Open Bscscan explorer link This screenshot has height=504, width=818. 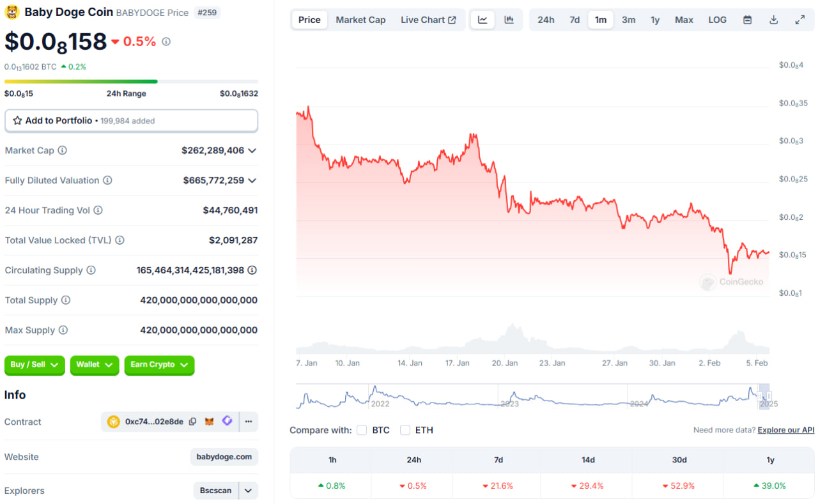coord(216,491)
